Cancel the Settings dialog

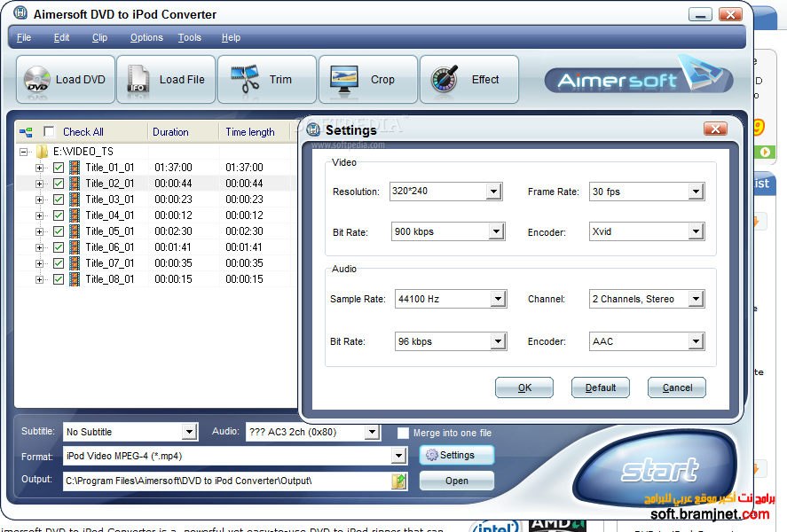click(x=677, y=387)
